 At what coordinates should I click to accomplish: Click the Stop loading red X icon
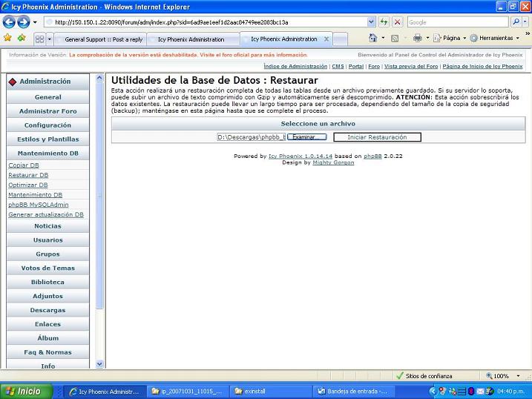click(398, 22)
